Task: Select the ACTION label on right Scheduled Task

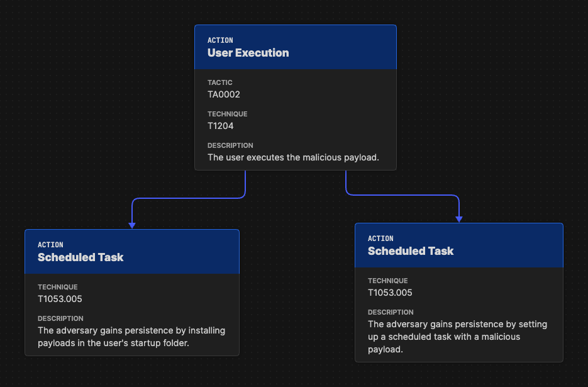Action: tap(381, 238)
